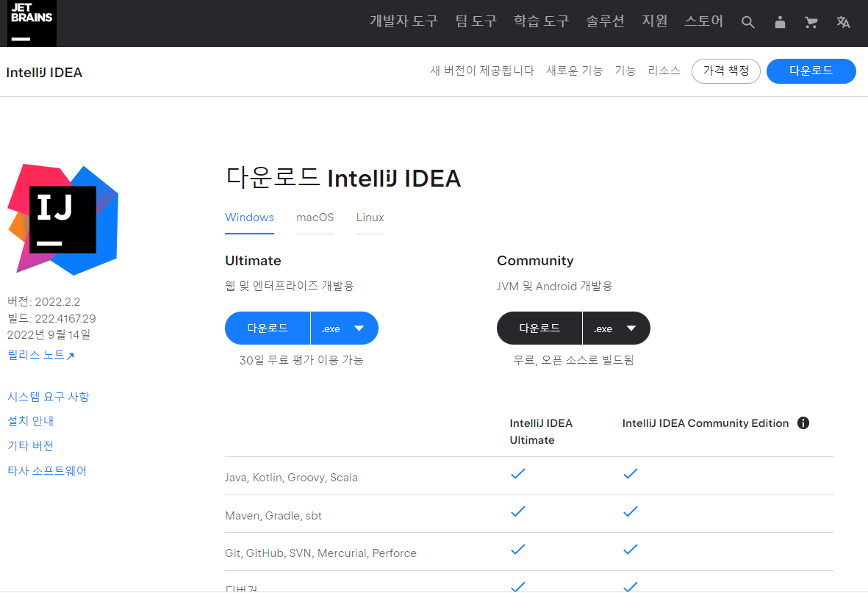The height and width of the screenshot is (593, 868).
Task: Click the 버전: 2022.2.2 text
Action: click(x=44, y=302)
